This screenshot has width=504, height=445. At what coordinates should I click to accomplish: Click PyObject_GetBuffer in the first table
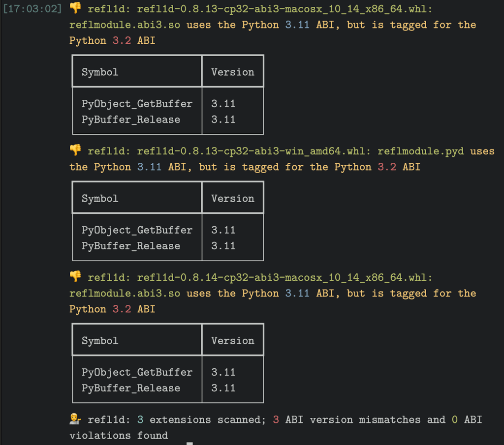coord(137,104)
